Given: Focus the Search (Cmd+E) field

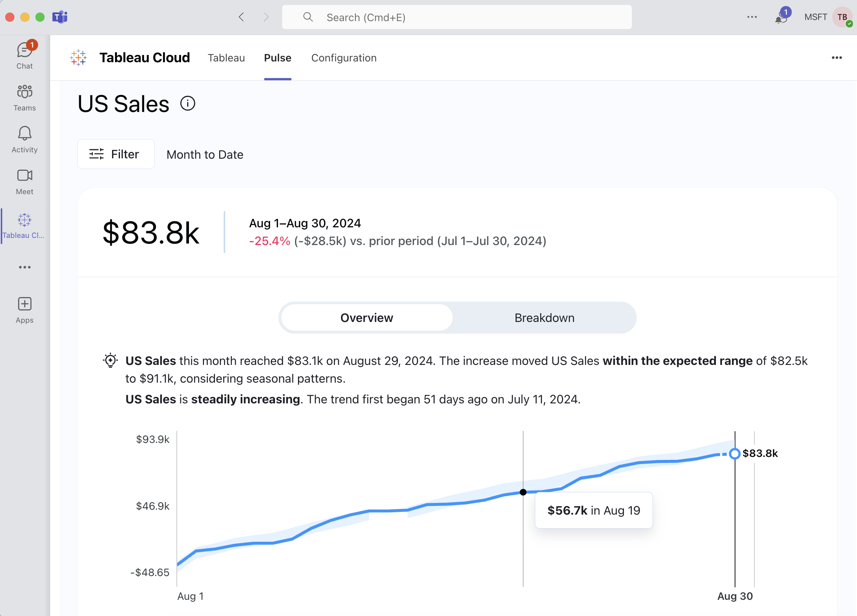Looking at the screenshot, I should (456, 17).
